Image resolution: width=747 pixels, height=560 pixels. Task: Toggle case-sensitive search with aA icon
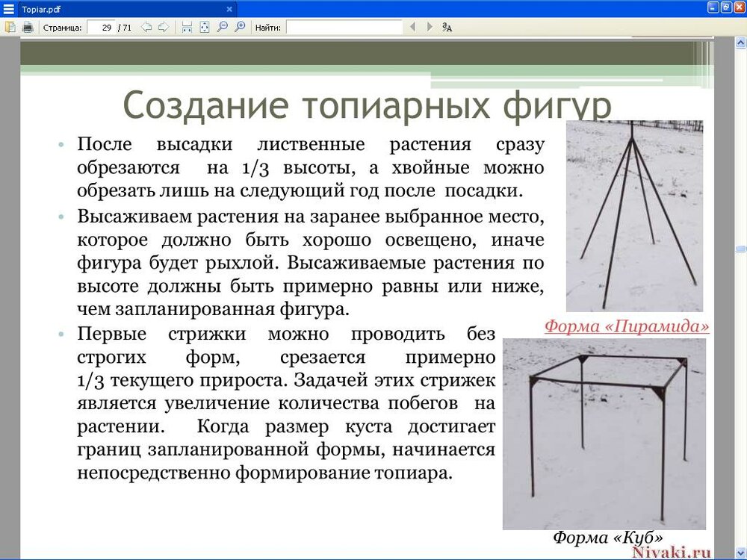446,26
